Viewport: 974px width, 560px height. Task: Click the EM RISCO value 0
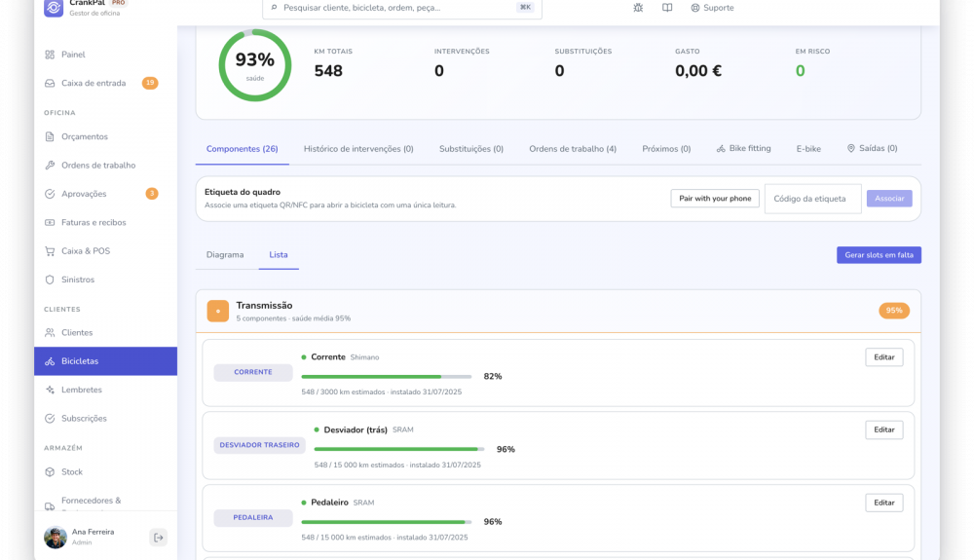click(x=800, y=71)
